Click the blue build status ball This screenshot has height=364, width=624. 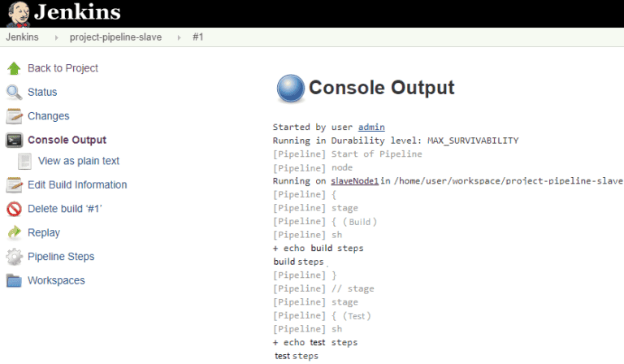click(291, 88)
